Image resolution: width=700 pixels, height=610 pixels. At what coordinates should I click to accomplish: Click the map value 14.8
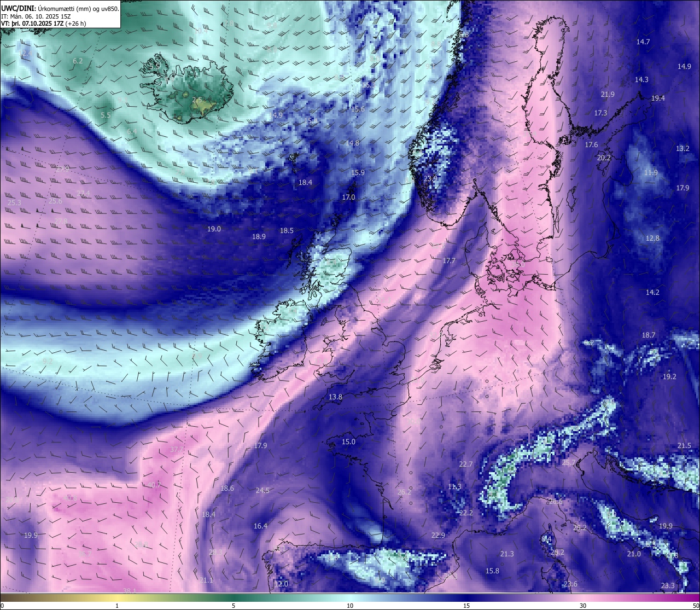[352, 143]
